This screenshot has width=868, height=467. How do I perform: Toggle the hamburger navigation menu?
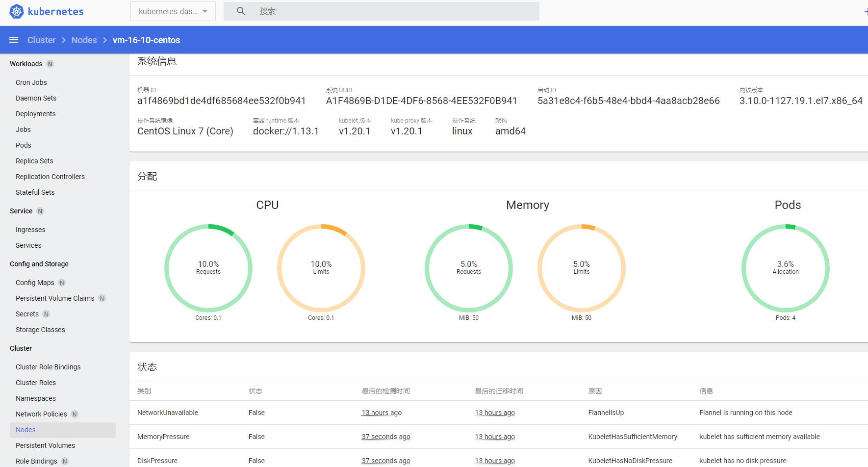[14, 40]
